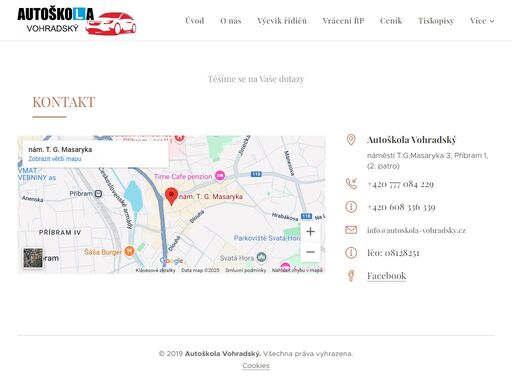Click the info@autoskola-vohradsky.cz email link
This screenshot has height=384, width=512.
click(416, 230)
